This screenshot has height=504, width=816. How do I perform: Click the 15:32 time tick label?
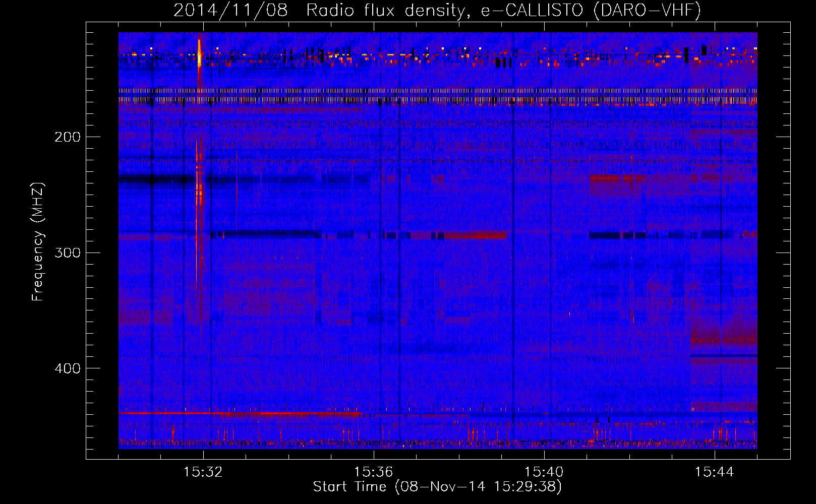[203, 472]
